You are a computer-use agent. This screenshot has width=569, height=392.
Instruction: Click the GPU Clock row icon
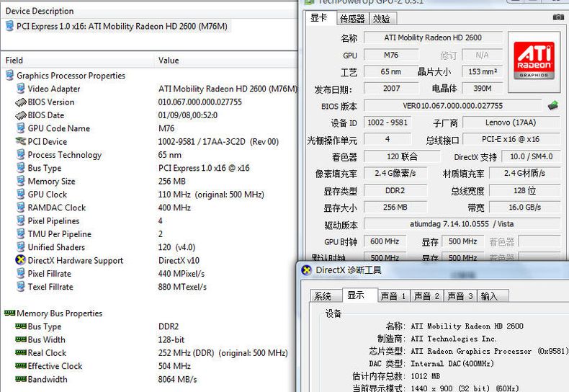click(x=21, y=194)
